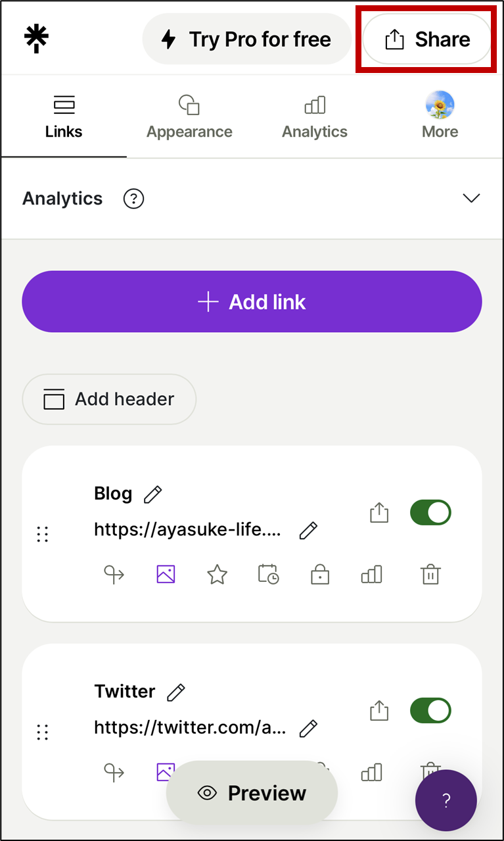Click the lock icon on Blog link

tap(320, 575)
